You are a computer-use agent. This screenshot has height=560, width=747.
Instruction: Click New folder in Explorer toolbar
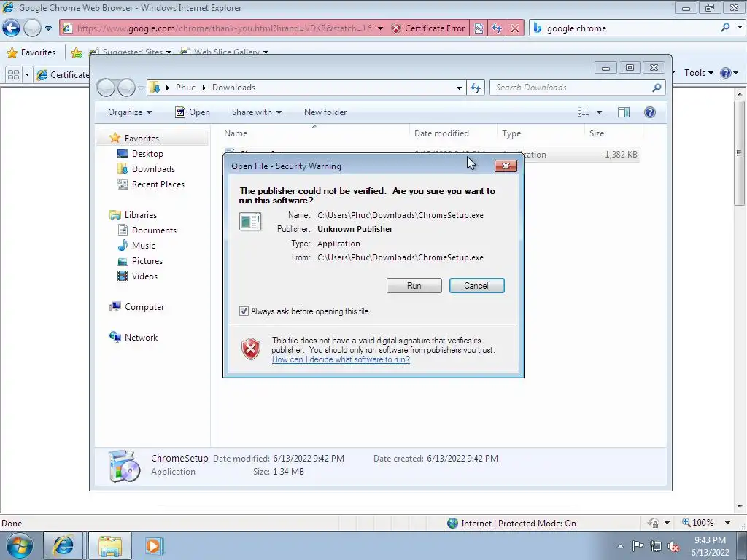(325, 112)
